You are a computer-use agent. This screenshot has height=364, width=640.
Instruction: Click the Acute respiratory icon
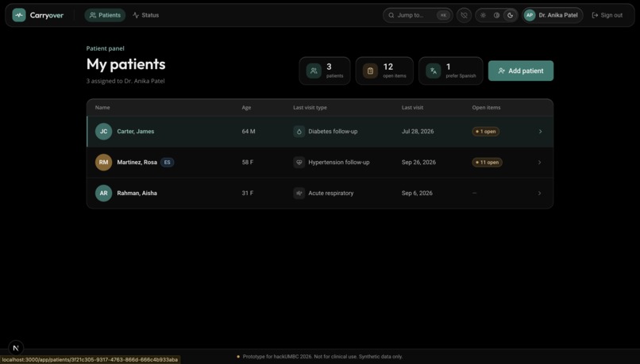299,193
